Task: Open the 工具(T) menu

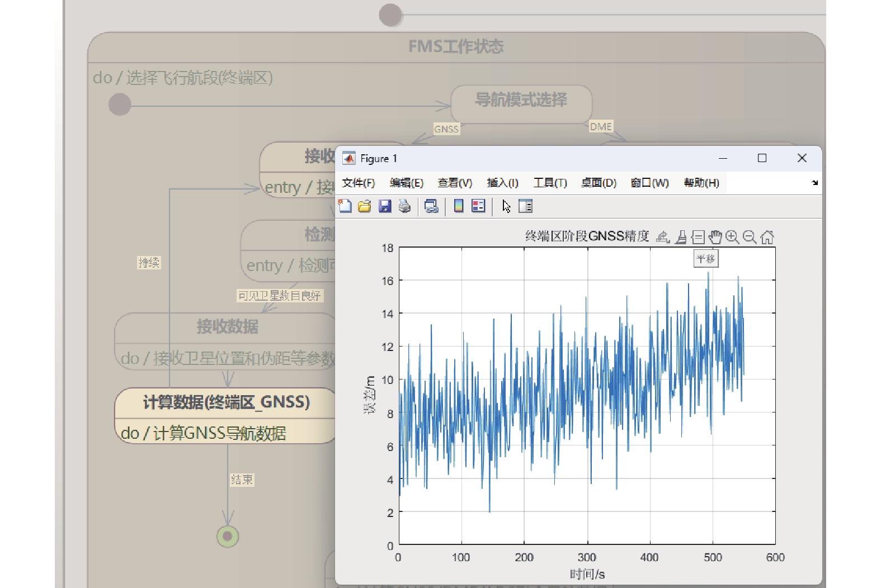Action: coord(550,183)
